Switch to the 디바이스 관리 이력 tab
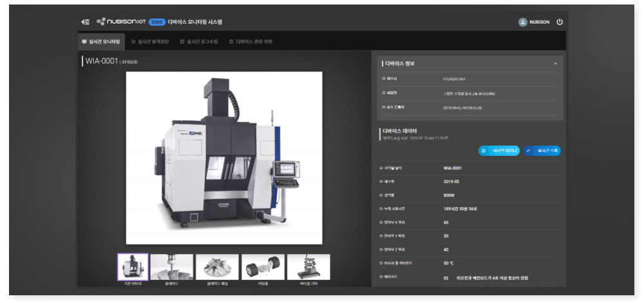Image resolution: width=644 pixels, height=303 pixels. pos(251,41)
